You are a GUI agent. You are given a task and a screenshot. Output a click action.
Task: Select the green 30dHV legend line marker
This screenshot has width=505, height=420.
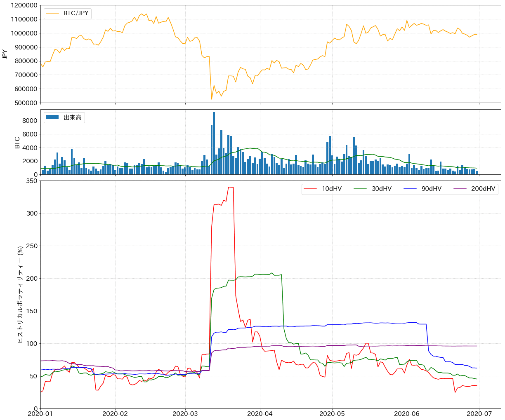point(360,188)
